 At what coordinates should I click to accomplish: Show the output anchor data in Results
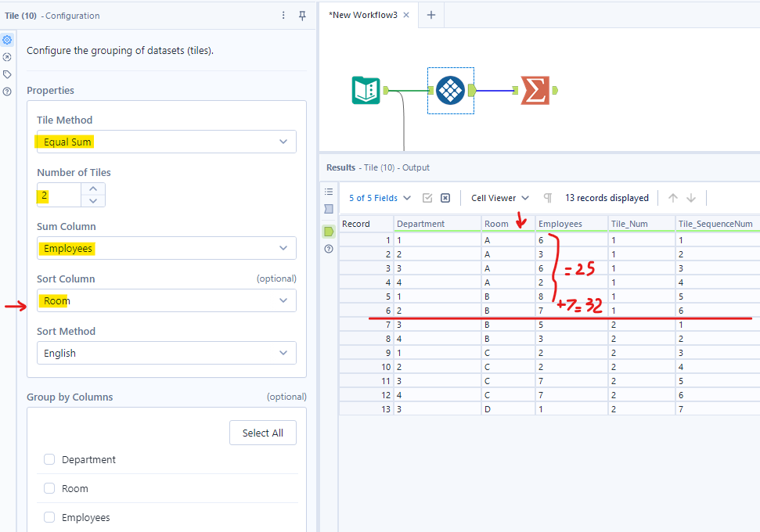(329, 231)
